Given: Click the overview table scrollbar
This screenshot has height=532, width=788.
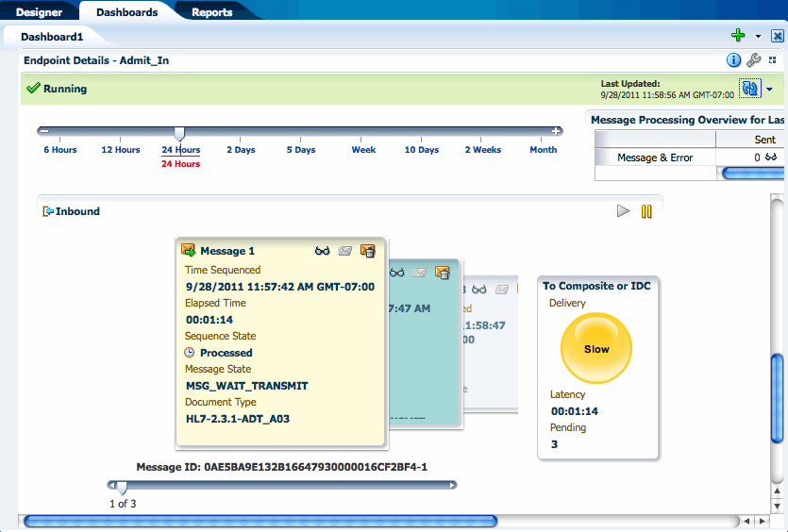Looking at the screenshot, I should click(752, 174).
